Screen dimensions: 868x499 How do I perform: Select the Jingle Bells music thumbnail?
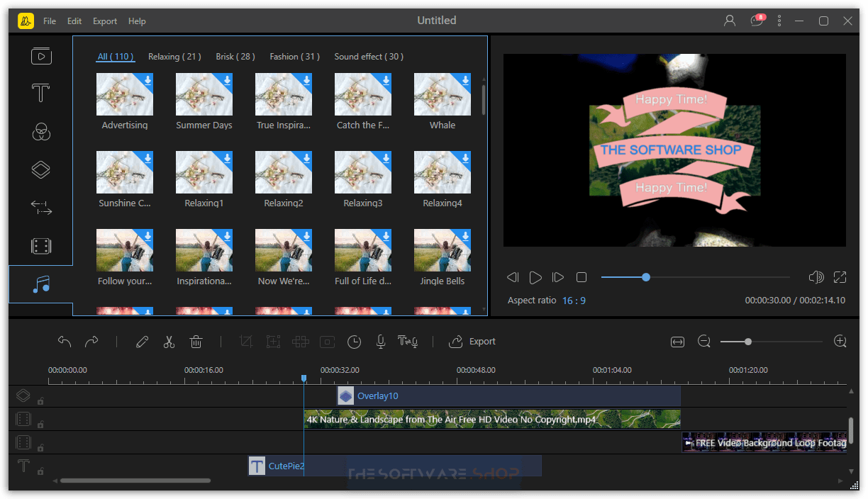pyautogui.click(x=443, y=250)
